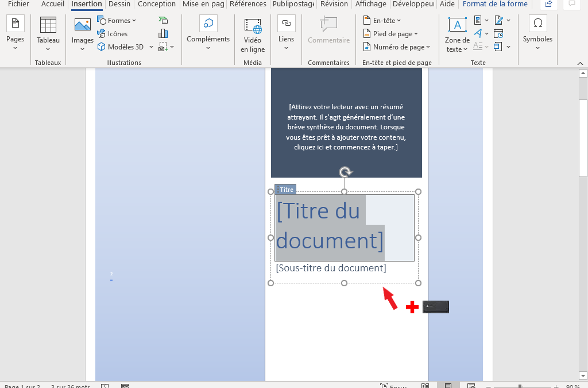588x388 pixels.
Task: Click the SmartArt icon
Action: click(x=164, y=21)
